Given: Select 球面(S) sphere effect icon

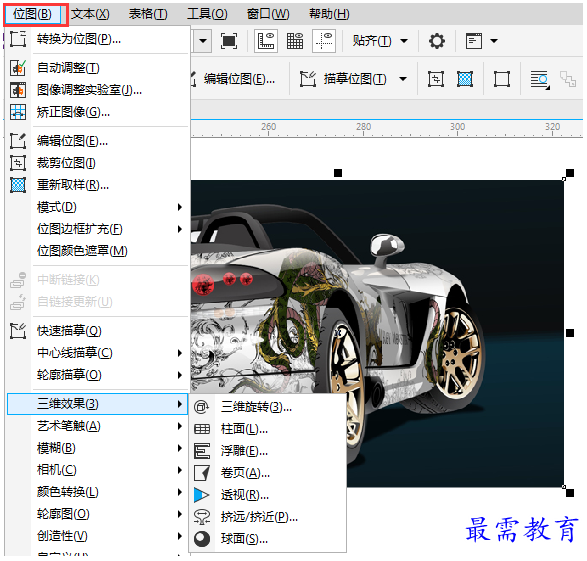Looking at the screenshot, I should (x=202, y=539).
